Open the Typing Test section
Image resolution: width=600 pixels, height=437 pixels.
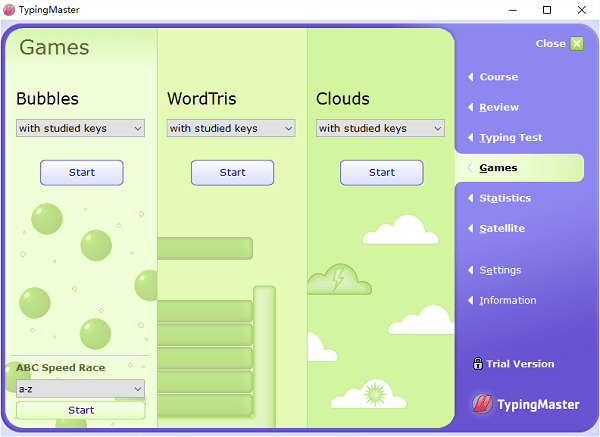pos(510,138)
